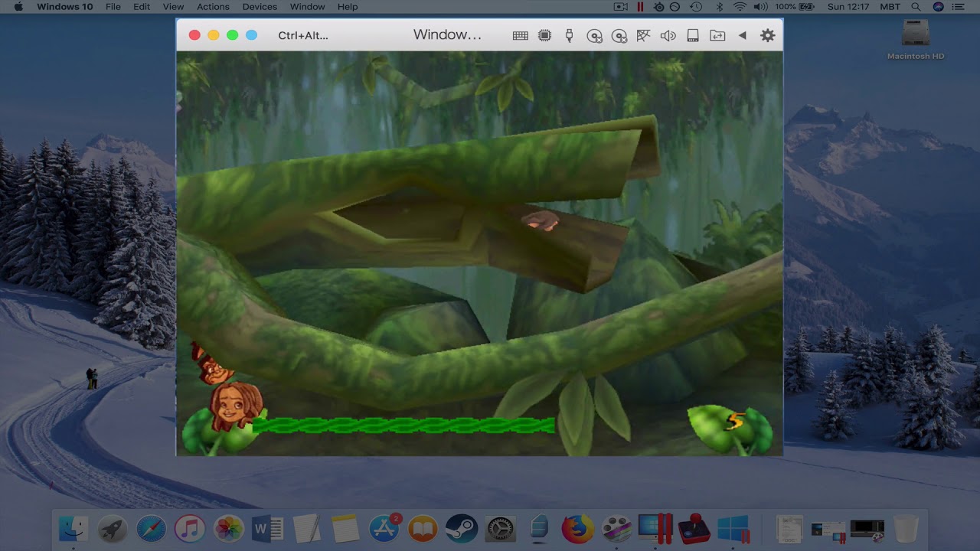Launch Firefox from the Dock
The image size is (980, 551).
577,529
